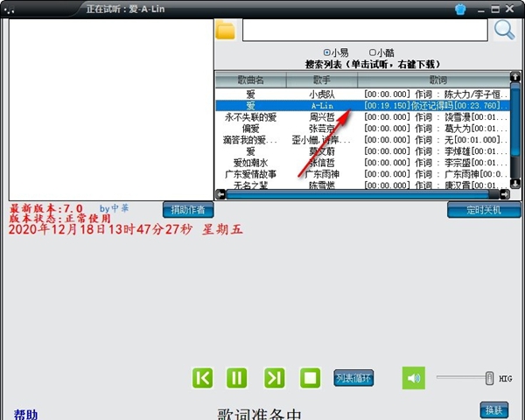Sort by the 歌曲名 column header
The image size is (525, 420).
coord(251,80)
